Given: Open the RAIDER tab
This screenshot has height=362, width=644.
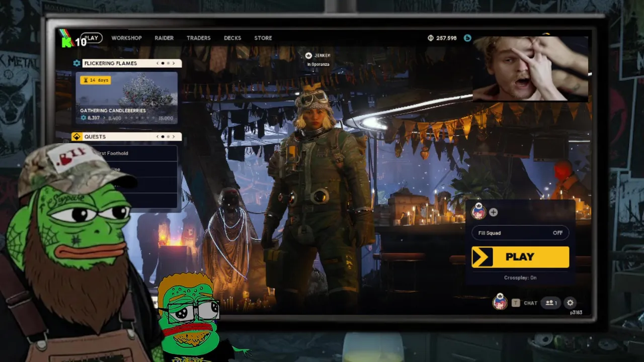Looking at the screenshot, I should pyautogui.click(x=164, y=38).
